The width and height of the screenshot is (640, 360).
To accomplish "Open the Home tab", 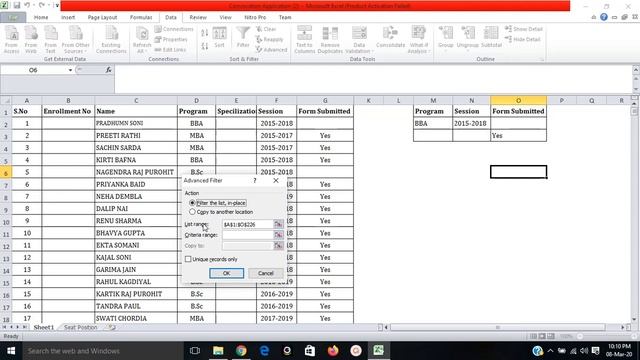I will coord(41,18).
